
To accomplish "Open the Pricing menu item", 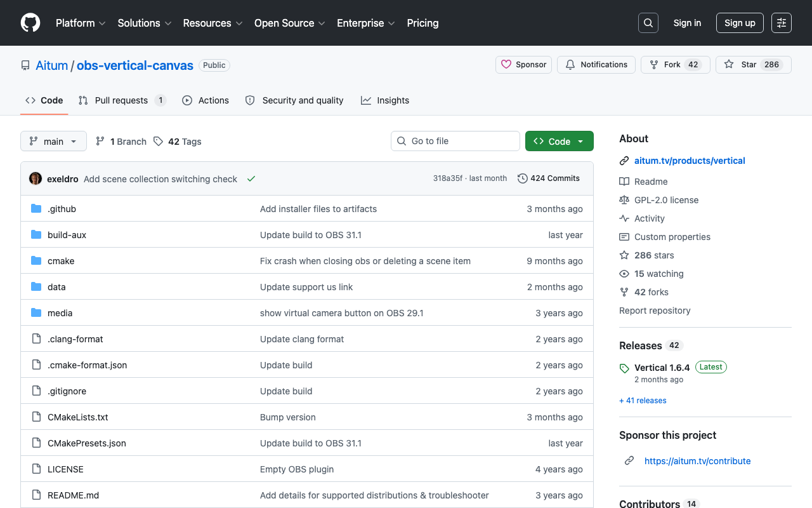I will 422,23.
